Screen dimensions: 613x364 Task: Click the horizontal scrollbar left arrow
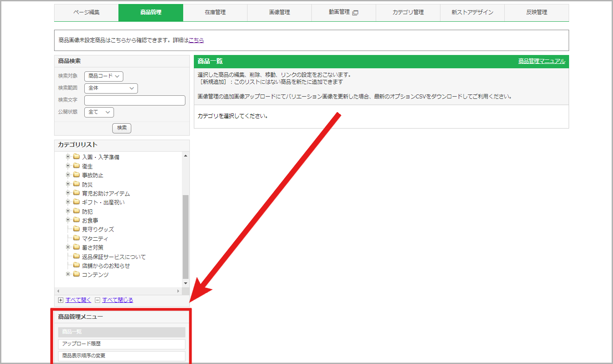click(x=58, y=291)
